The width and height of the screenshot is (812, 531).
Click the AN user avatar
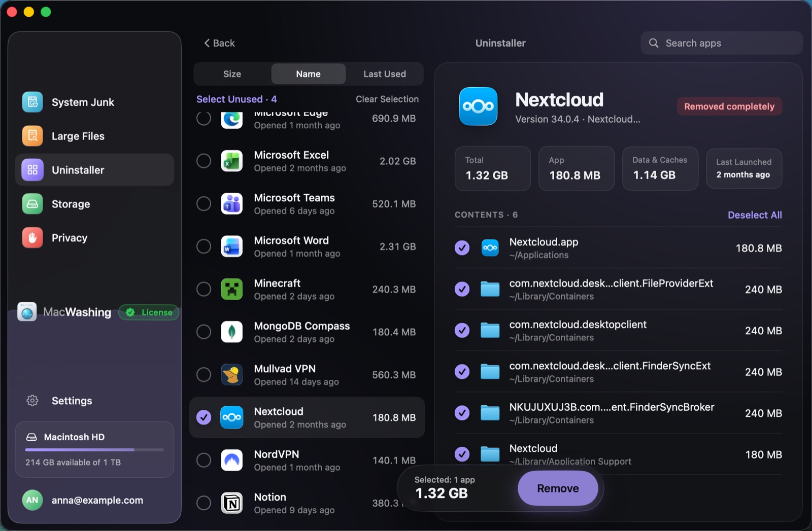pyautogui.click(x=32, y=500)
